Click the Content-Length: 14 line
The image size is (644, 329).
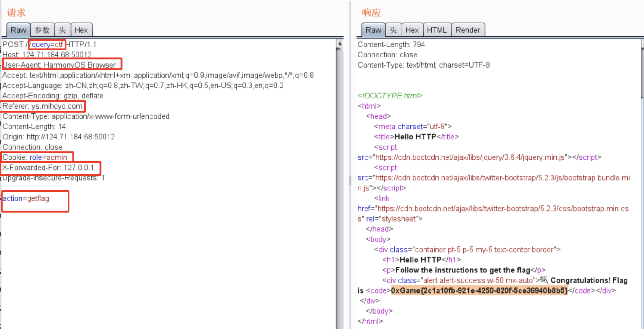[x=34, y=127]
